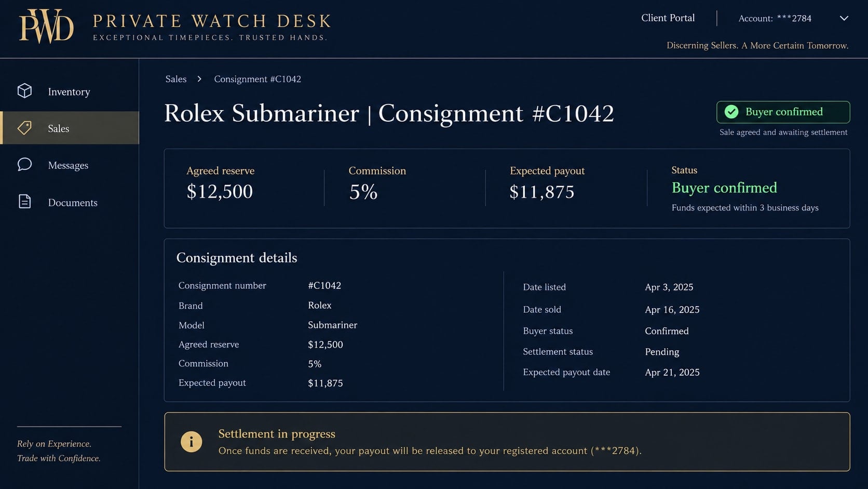Click the 'Expected payout date' label

point(566,372)
